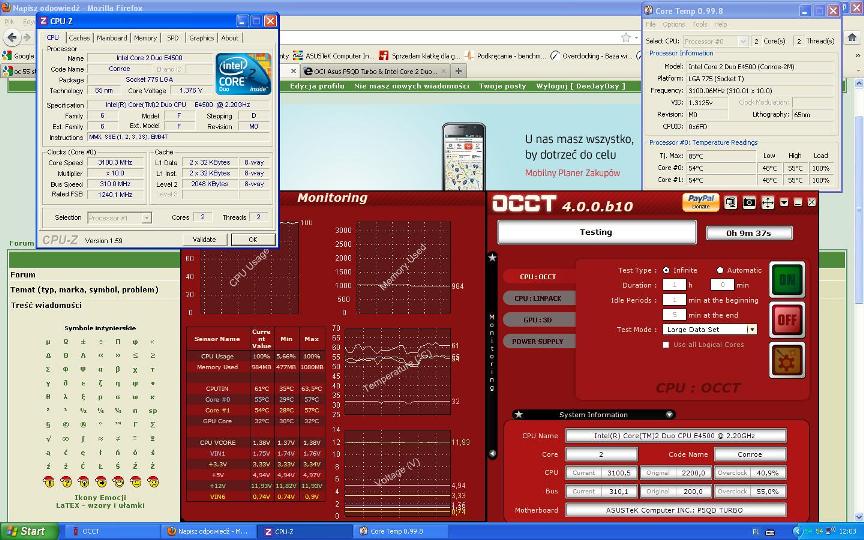This screenshot has width=864, height=540.
Task: Open Google bookmark icon in Firefox
Action: [x=19, y=56]
